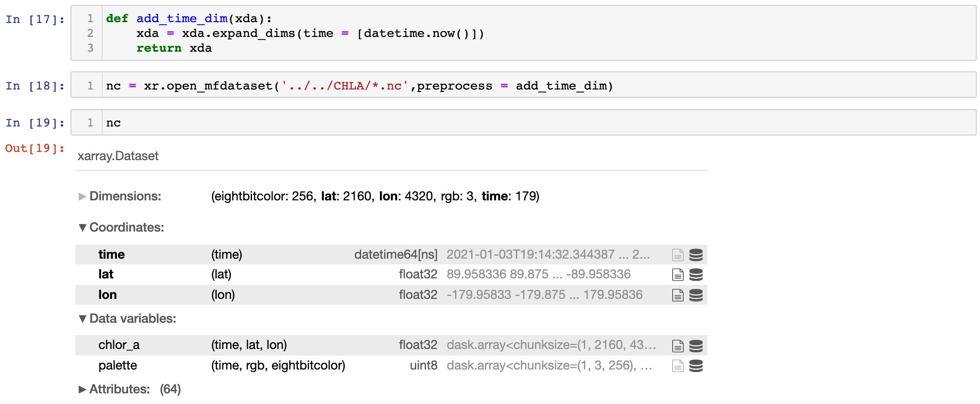Show attributes icon for time coordinate
The image size is (980, 404).
coord(678,255)
